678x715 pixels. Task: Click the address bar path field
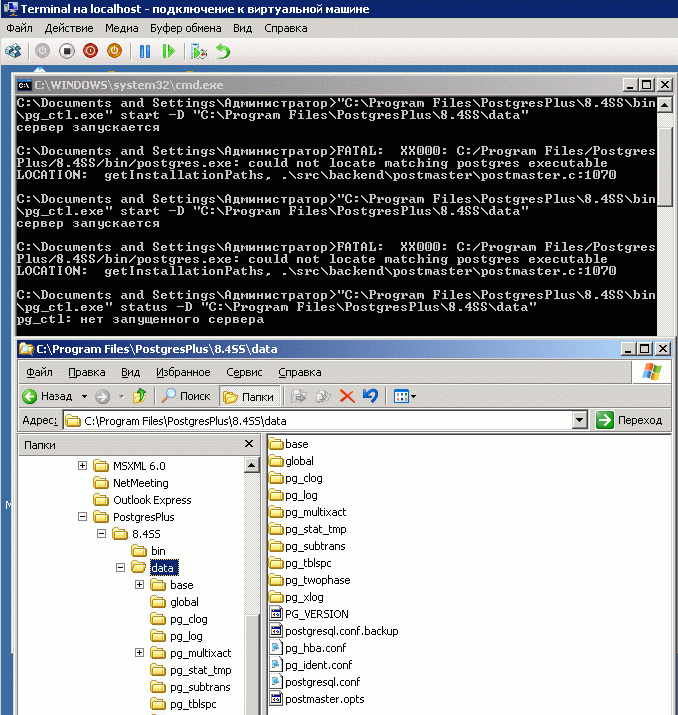coord(319,421)
